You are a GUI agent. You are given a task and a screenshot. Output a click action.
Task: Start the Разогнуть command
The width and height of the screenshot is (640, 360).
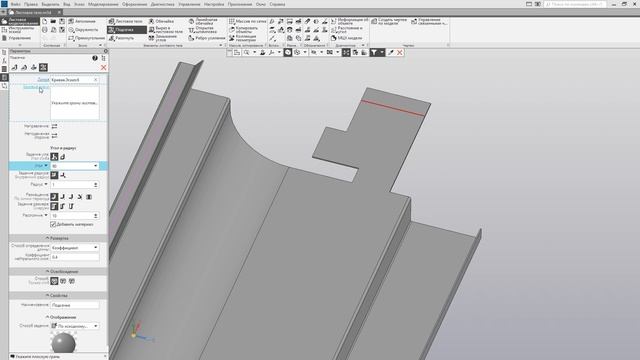tap(121, 38)
